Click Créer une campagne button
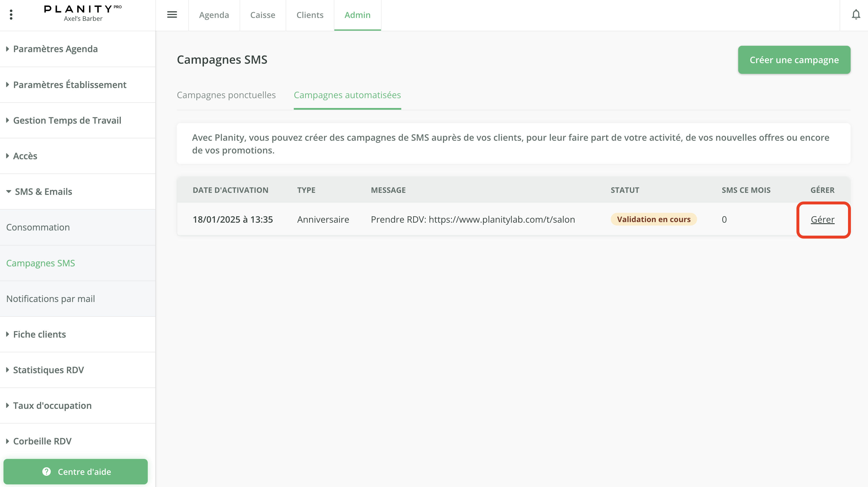The height and width of the screenshot is (487, 868). (x=794, y=60)
